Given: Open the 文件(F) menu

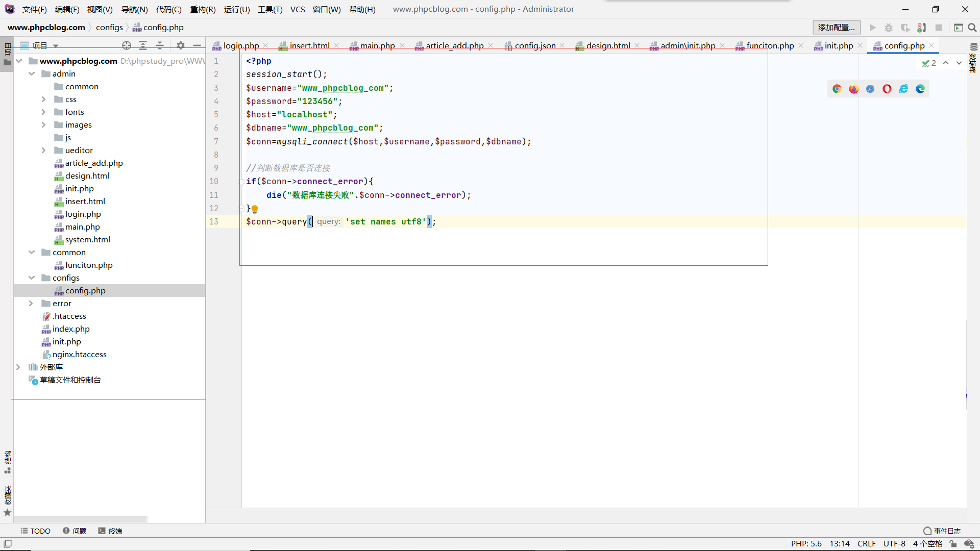Looking at the screenshot, I should pyautogui.click(x=35, y=9).
